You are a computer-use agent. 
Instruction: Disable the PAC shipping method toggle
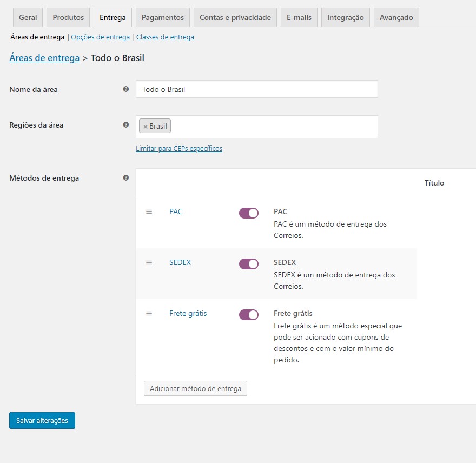249,213
